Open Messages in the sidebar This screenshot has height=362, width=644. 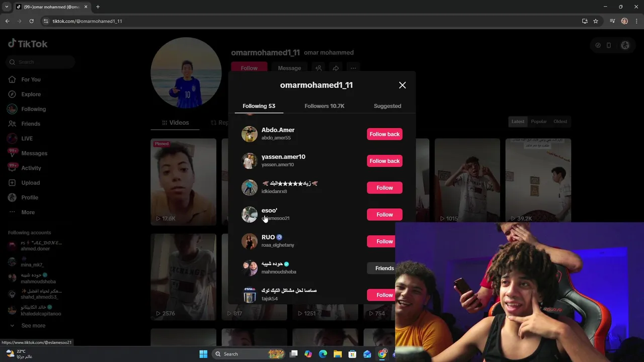[34, 153]
